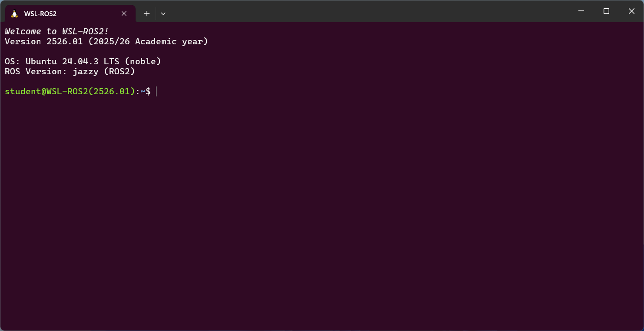Viewport: 644px width, 331px height.
Task: Click the Tux penguin icon on the tab
Action: click(14, 13)
